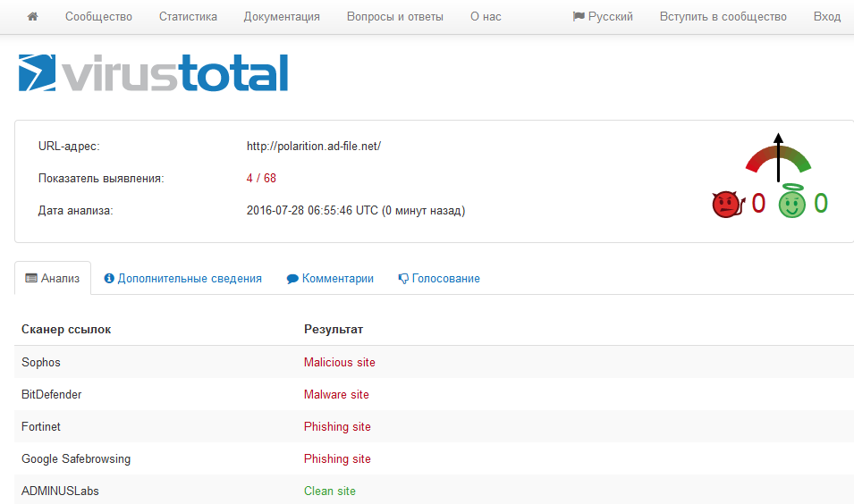Click Malicious site result for Sophos

[339, 362]
